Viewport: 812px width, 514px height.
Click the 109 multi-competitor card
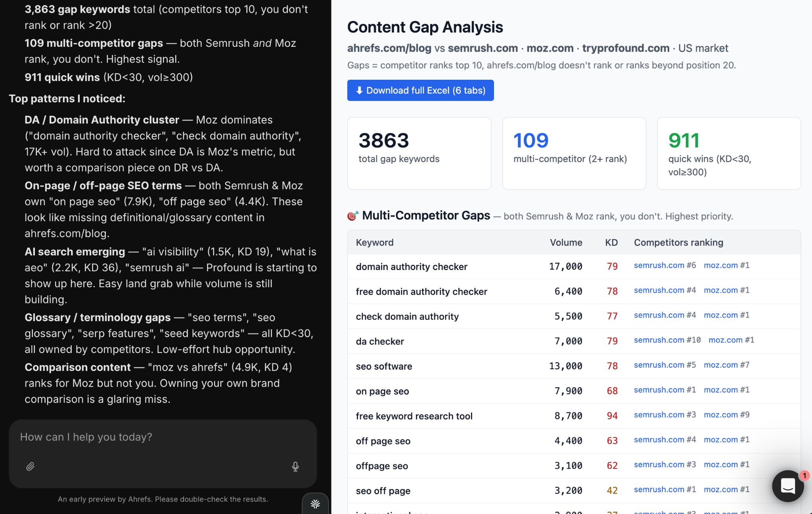pyautogui.click(x=574, y=153)
